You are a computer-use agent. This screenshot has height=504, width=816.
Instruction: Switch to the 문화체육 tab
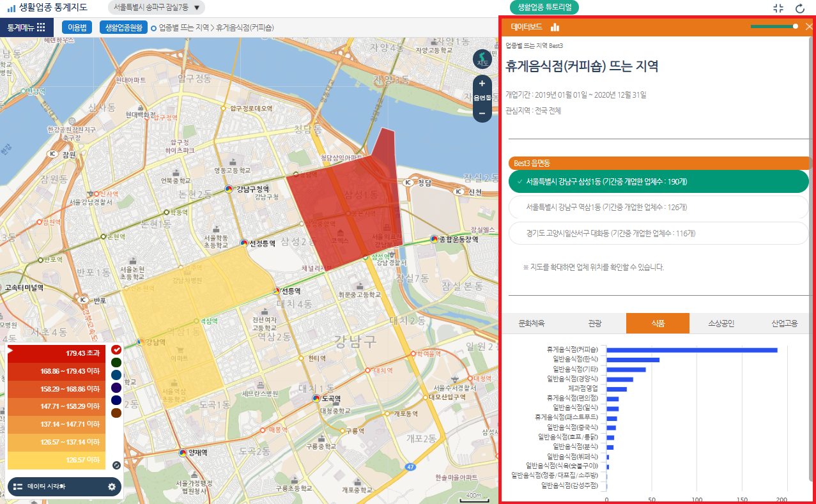(532, 323)
